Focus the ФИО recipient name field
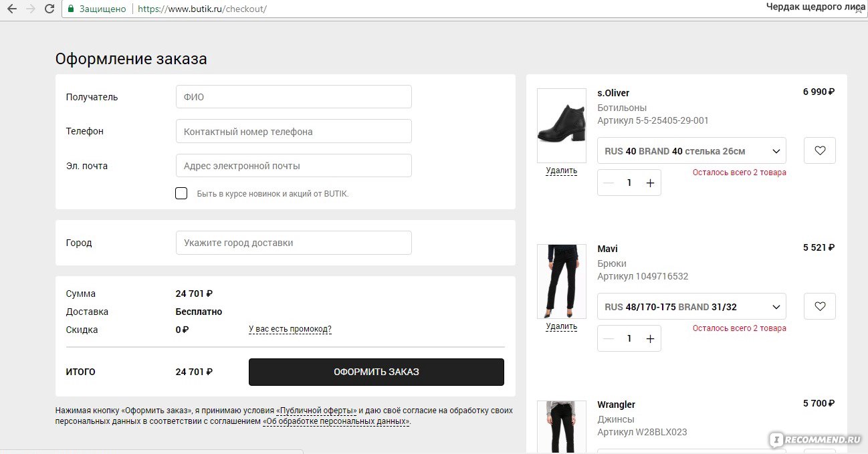The image size is (868, 454). (294, 97)
